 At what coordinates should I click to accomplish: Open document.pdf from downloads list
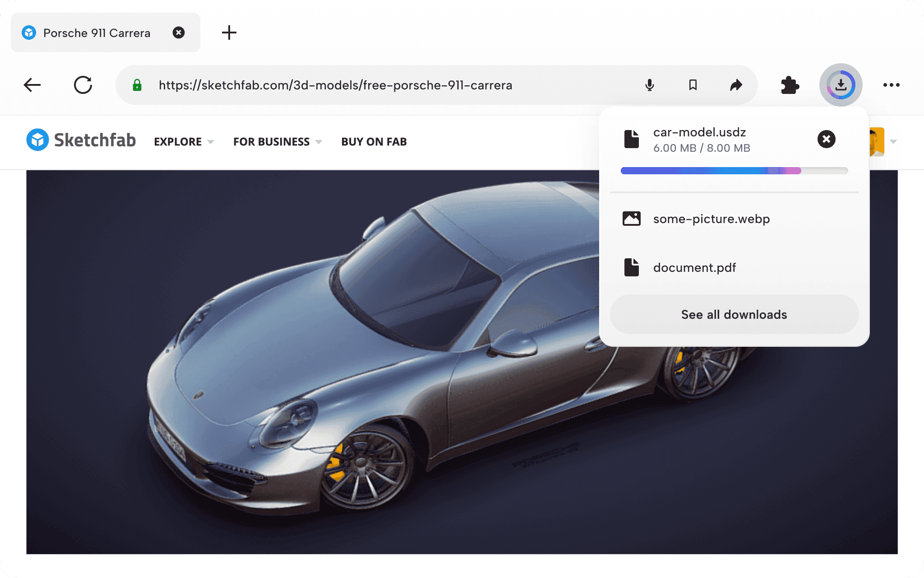click(694, 268)
